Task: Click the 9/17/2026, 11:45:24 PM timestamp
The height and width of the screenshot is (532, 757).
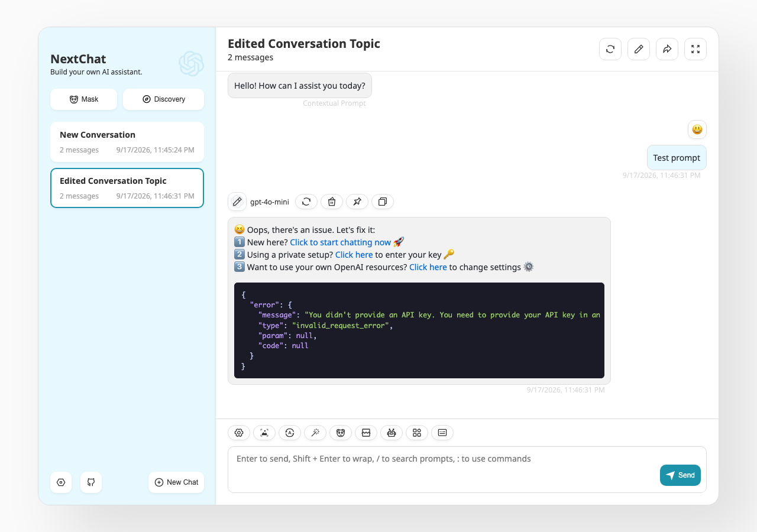Action: [x=156, y=150]
